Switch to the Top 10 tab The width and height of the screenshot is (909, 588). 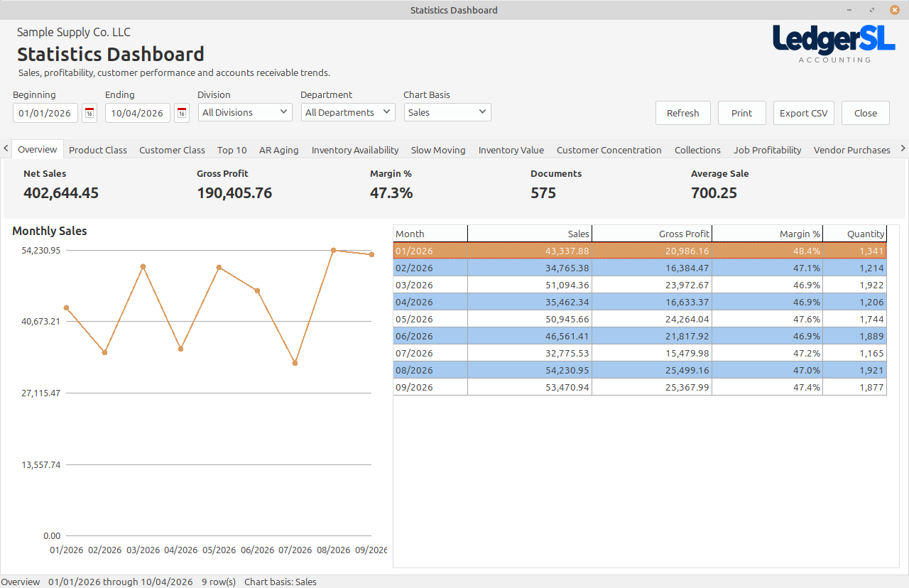click(x=232, y=150)
